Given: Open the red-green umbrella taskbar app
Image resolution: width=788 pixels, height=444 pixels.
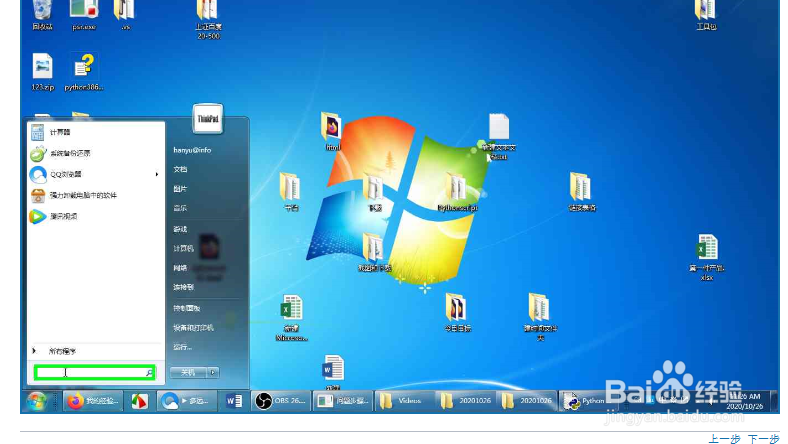Looking at the screenshot, I should (140, 401).
